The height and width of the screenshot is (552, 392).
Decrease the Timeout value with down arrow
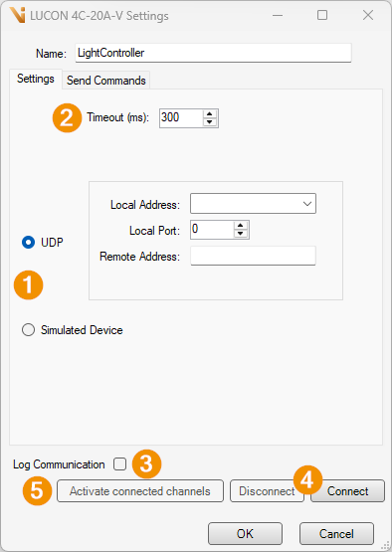pos(210,122)
